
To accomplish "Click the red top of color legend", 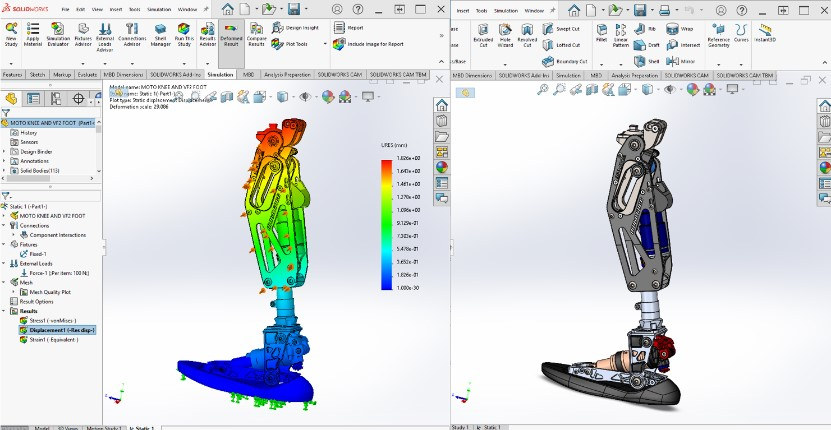I will (386, 164).
